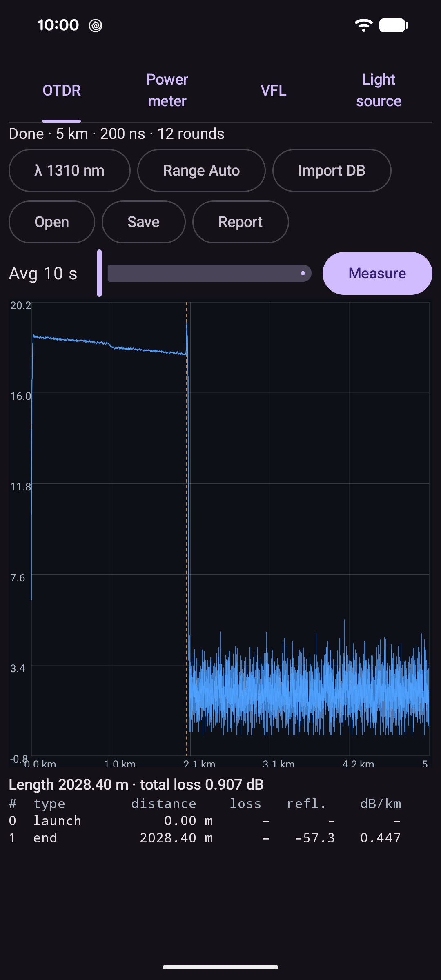Tap the 'loss' column header
This screenshot has height=980, width=441.
pos(245,804)
